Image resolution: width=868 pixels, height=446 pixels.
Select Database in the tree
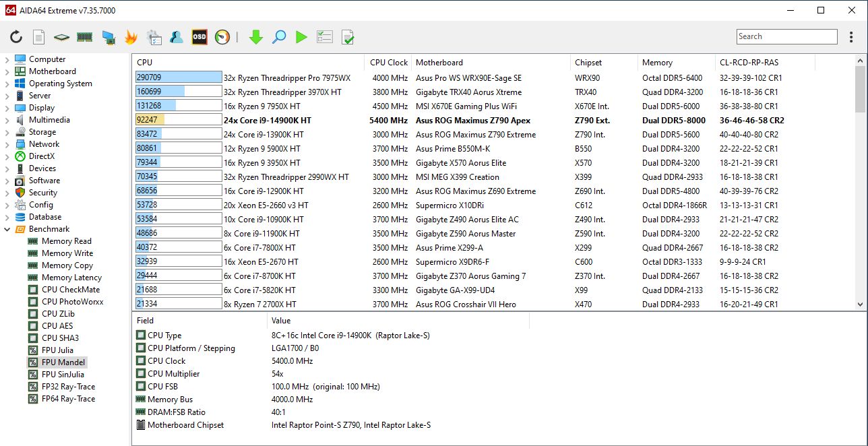tap(45, 217)
